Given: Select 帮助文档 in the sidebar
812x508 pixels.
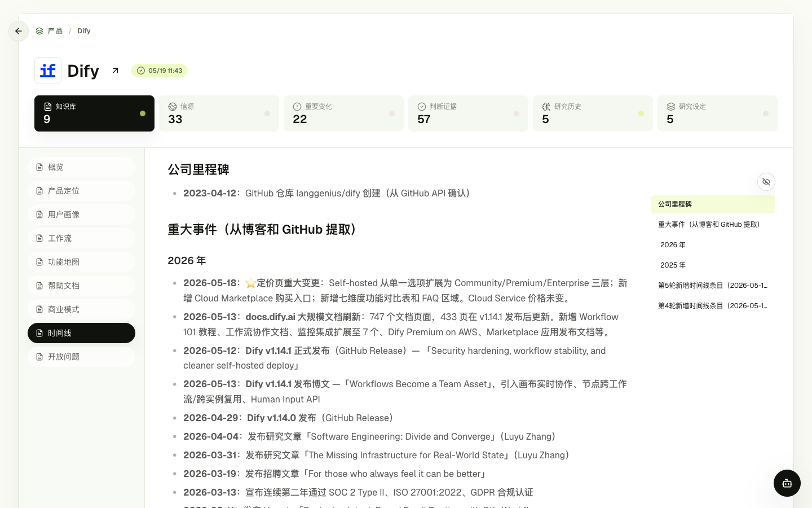Looking at the screenshot, I should click(x=81, y=286).
